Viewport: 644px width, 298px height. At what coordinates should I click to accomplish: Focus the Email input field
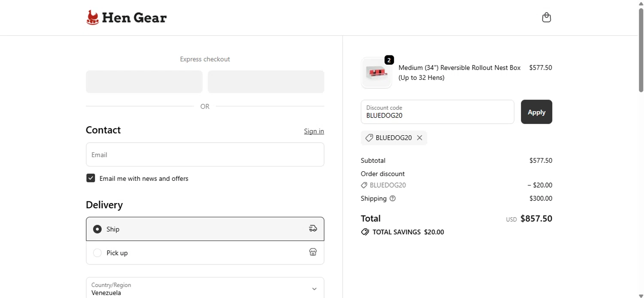205,155
